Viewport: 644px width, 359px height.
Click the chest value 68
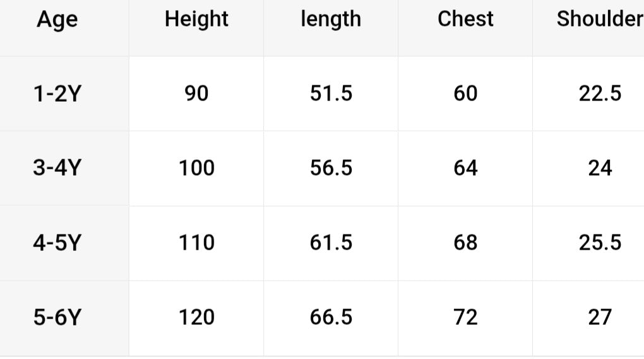click(x=465, y=243)
